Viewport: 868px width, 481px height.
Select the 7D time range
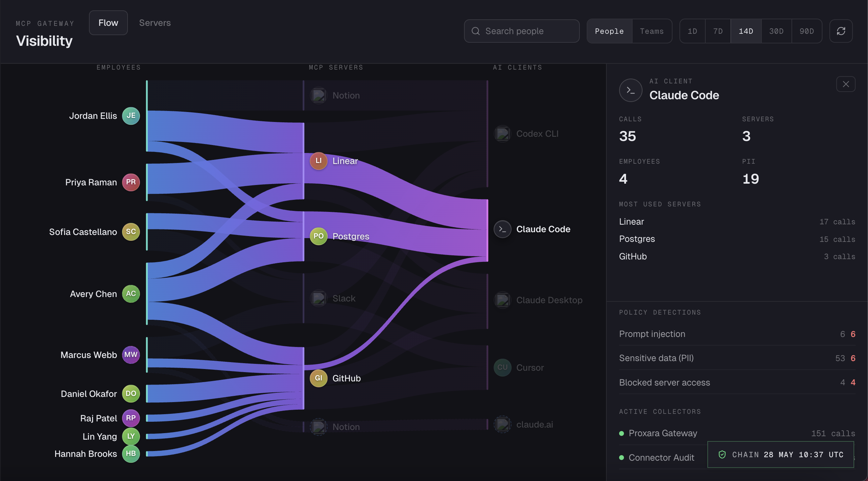(x=718, y=31)
